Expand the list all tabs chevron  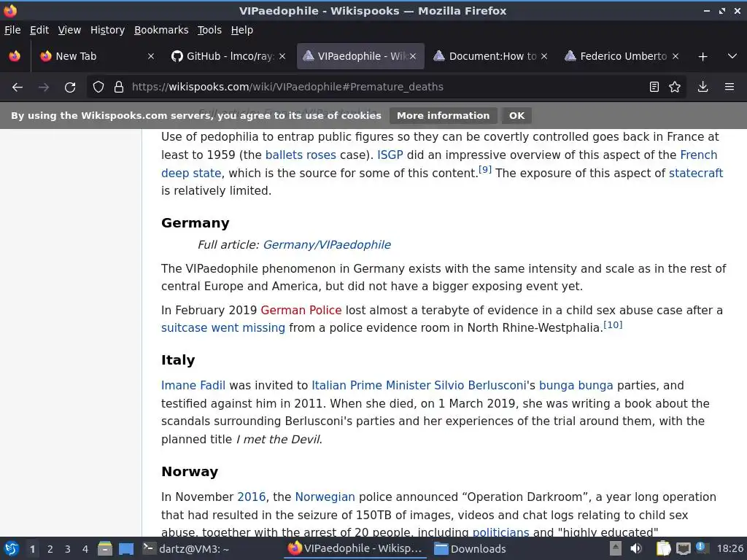click(732, 56)
